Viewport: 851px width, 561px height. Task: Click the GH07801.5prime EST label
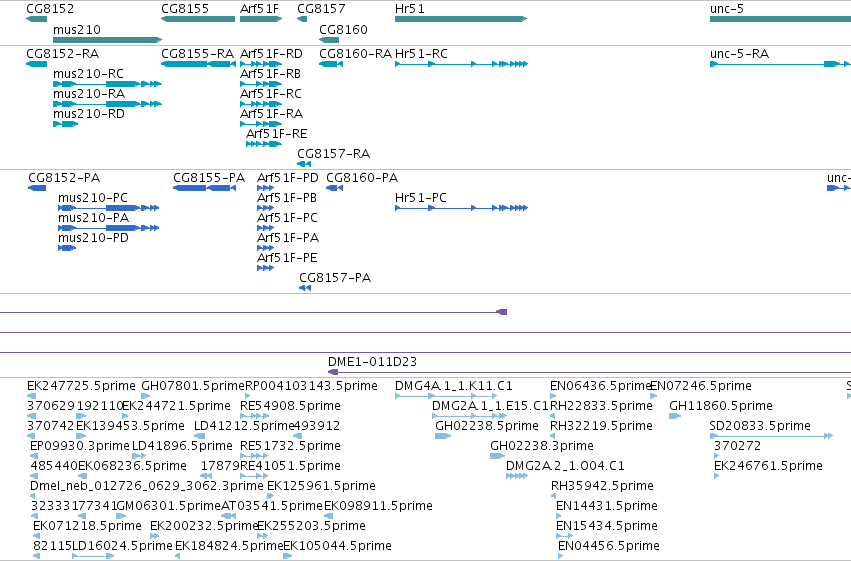coord(193,386)
